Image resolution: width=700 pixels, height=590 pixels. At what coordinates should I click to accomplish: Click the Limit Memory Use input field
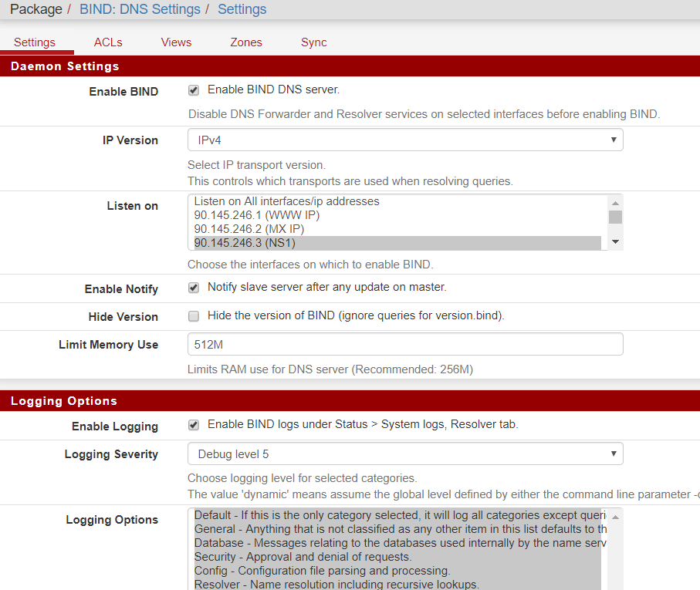tap(405, 344)
